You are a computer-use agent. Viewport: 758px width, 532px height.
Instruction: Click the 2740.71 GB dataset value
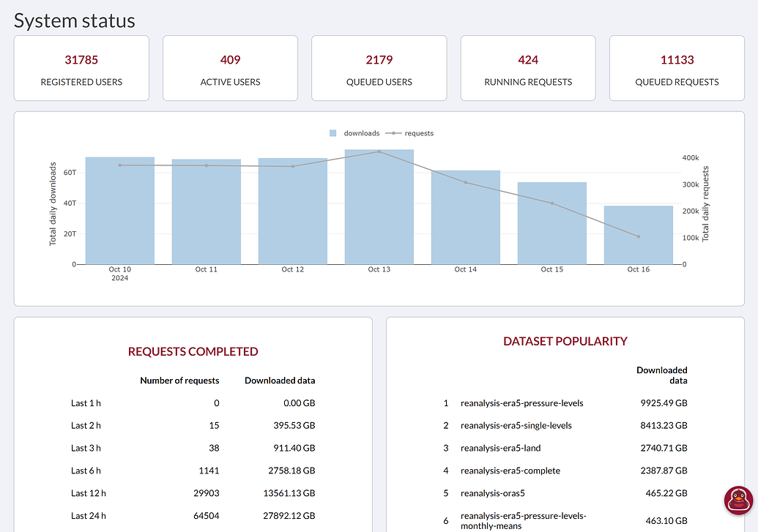(664, 449)
